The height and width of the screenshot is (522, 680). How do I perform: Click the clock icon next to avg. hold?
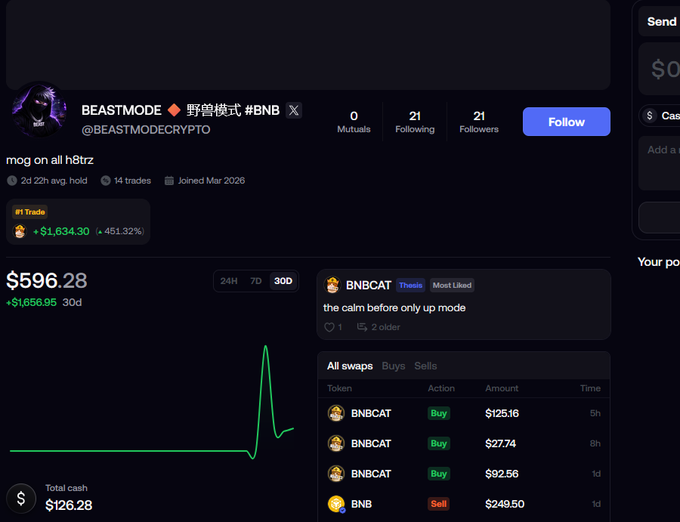coord(12,181)
